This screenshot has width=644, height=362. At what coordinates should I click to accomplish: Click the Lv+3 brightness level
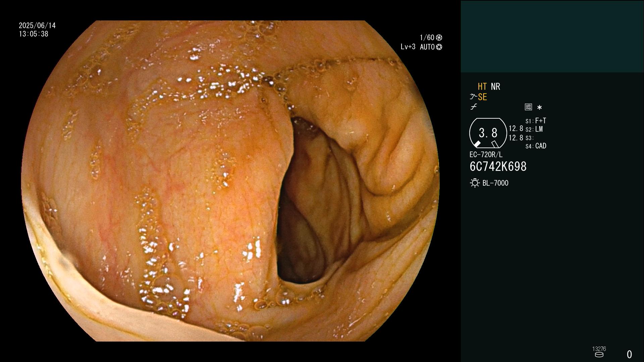tap(408, 47)
